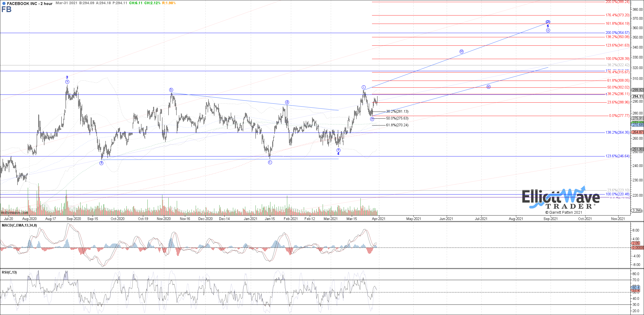Click the 138.2%(296.11) Fibonacci label
Screen dimensions: 644x315
618,94
